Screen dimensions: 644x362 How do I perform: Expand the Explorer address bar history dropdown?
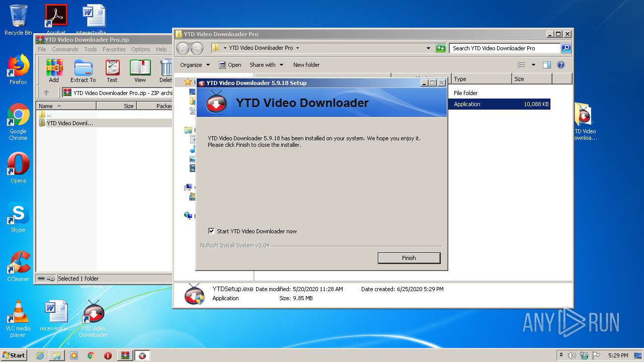click(x=428, y=48)
